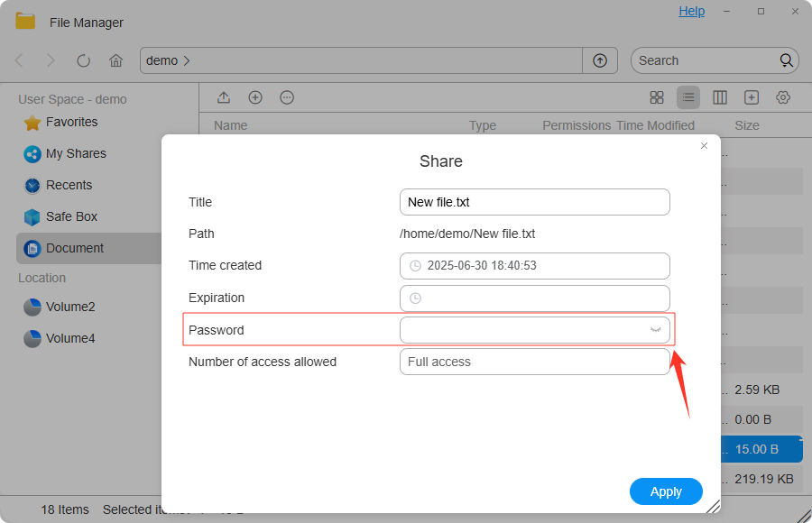812x523 pixels.
Task: Maximize the File Manager window
Action: (761, 11)
